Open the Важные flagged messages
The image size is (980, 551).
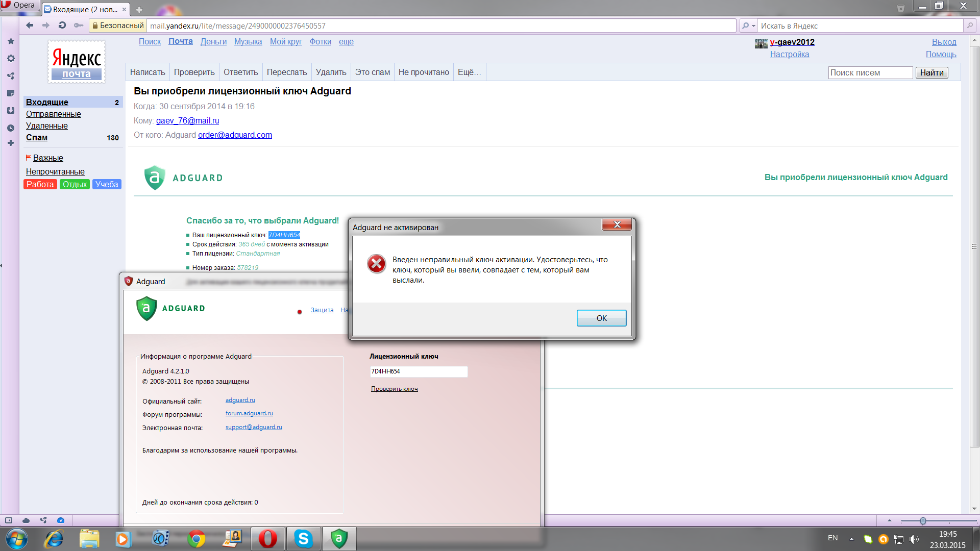48,158
